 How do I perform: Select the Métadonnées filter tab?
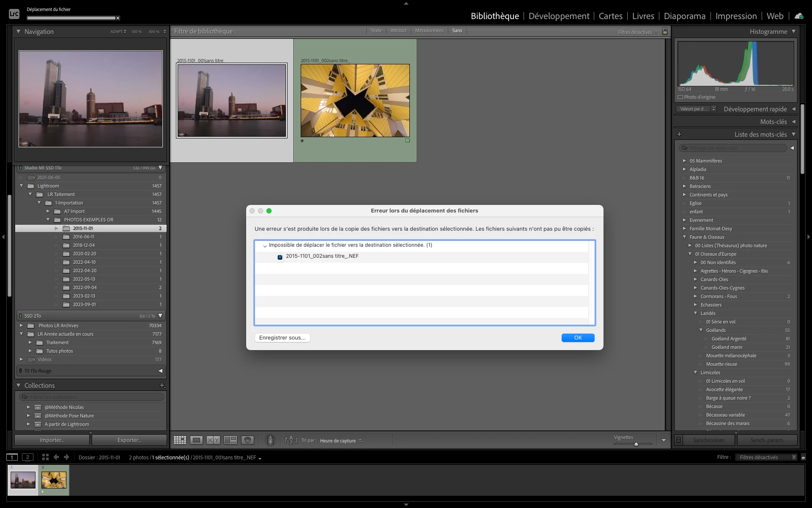(429, 31)
